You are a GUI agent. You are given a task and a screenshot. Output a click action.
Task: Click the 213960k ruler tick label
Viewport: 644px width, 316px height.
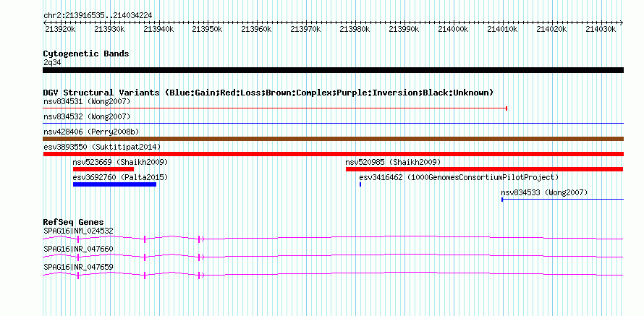(256, 29)
